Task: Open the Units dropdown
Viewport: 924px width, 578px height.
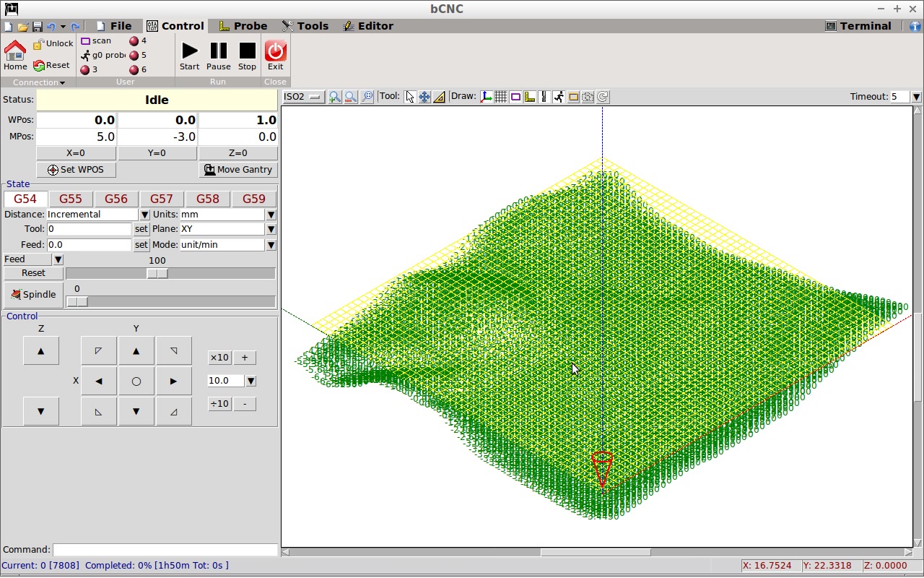Action: [x=271, y=214]
